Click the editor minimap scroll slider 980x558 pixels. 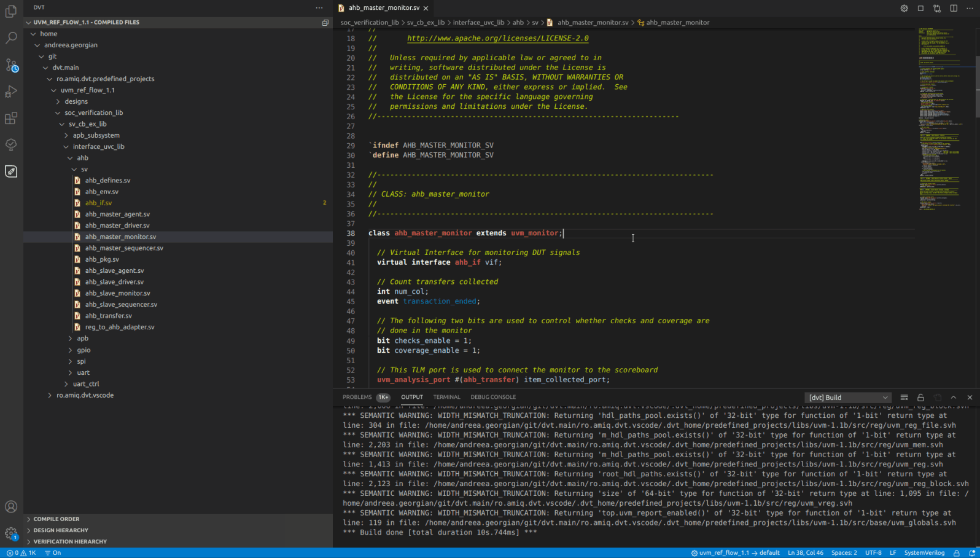(x=976, y=86)
